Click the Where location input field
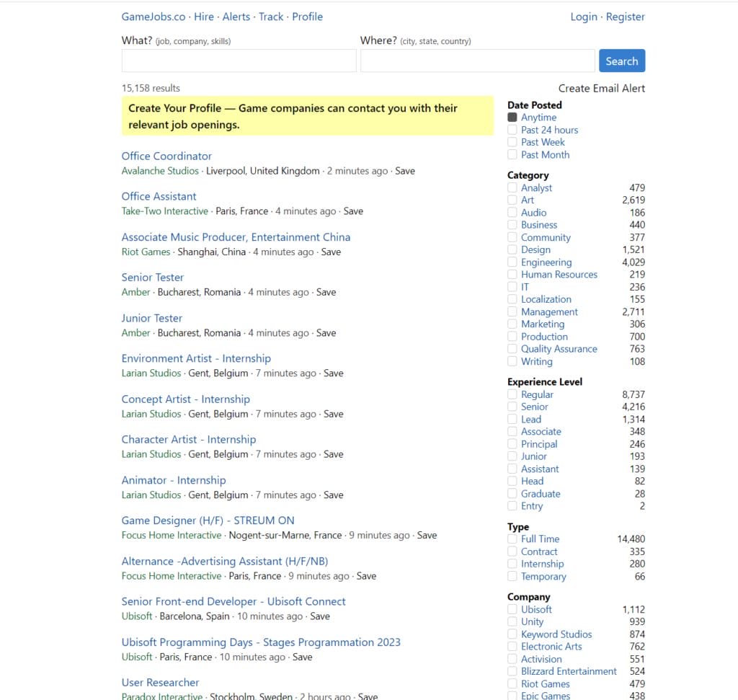 click(477, 61)
